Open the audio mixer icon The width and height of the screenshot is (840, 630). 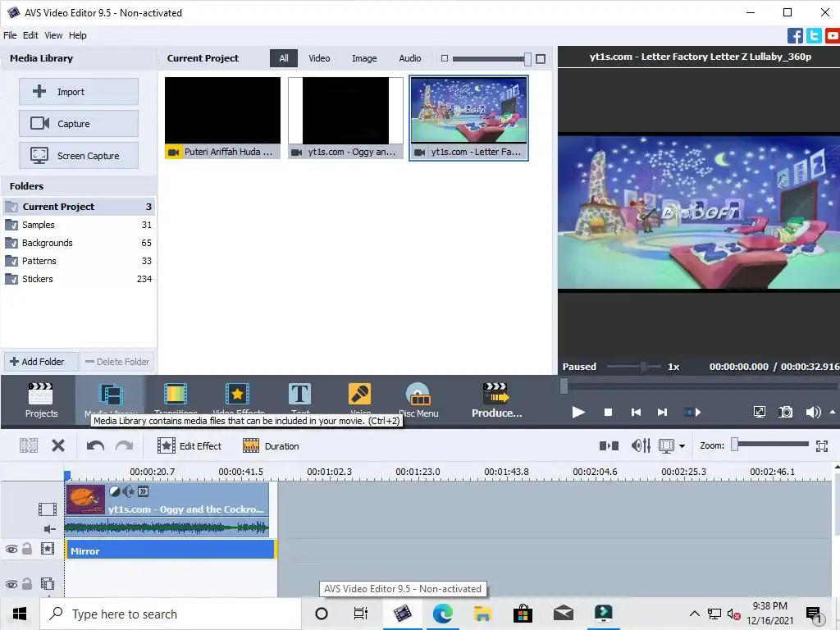pyautogui.click(x=641, y=445)
